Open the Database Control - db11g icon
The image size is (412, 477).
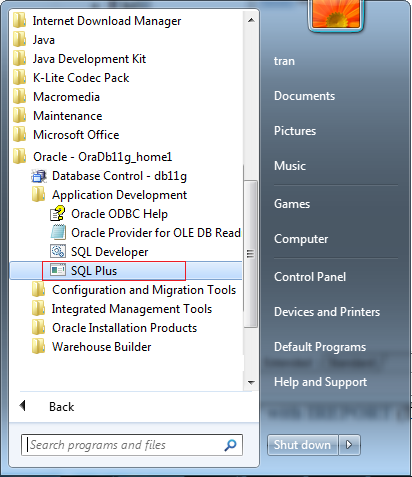coord(39,176)
